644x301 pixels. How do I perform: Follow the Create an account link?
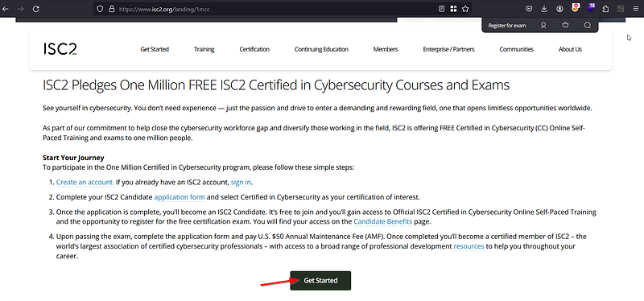[x=85, y=182]
